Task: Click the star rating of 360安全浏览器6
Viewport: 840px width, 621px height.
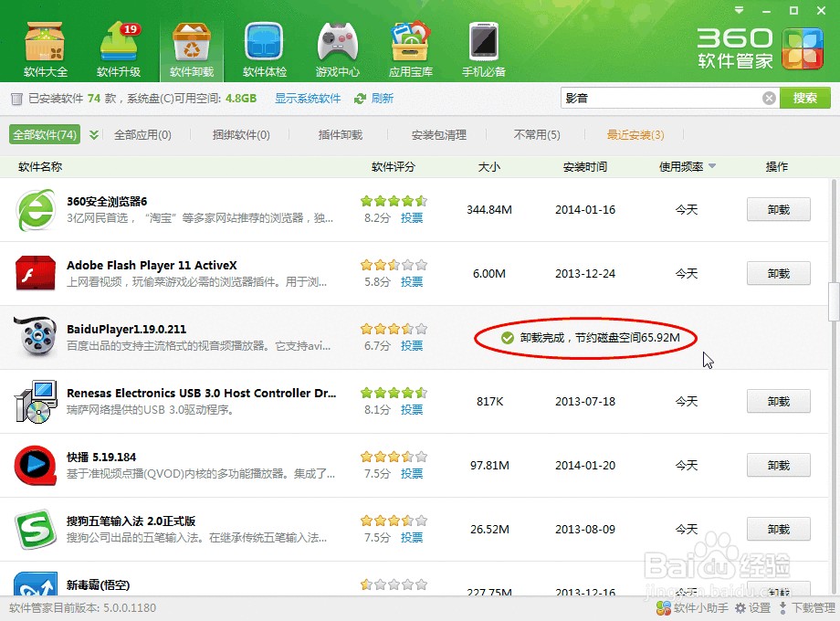Action: tap(394, 201)
